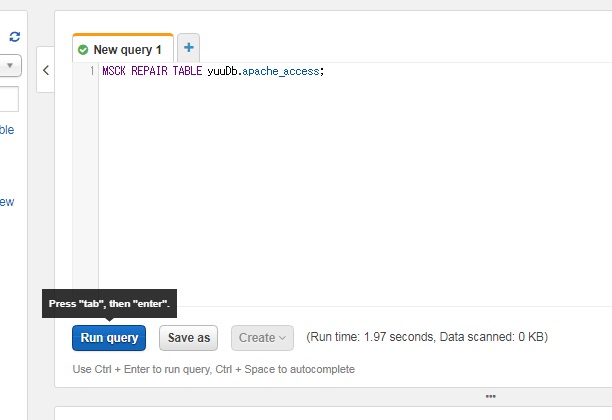Click the Save as button
The image size is (612, 420).
(x=189, y=338)
